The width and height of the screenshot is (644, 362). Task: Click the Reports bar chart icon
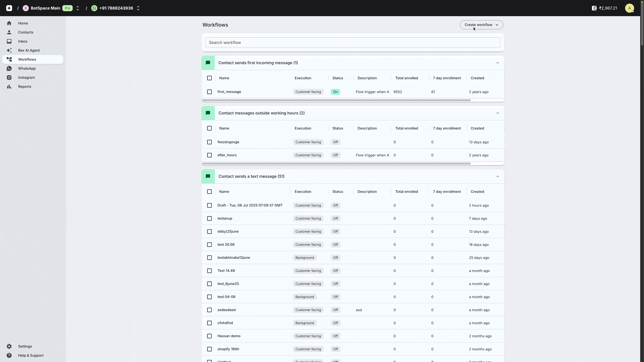pyautogui.click(x=9, y=87)
